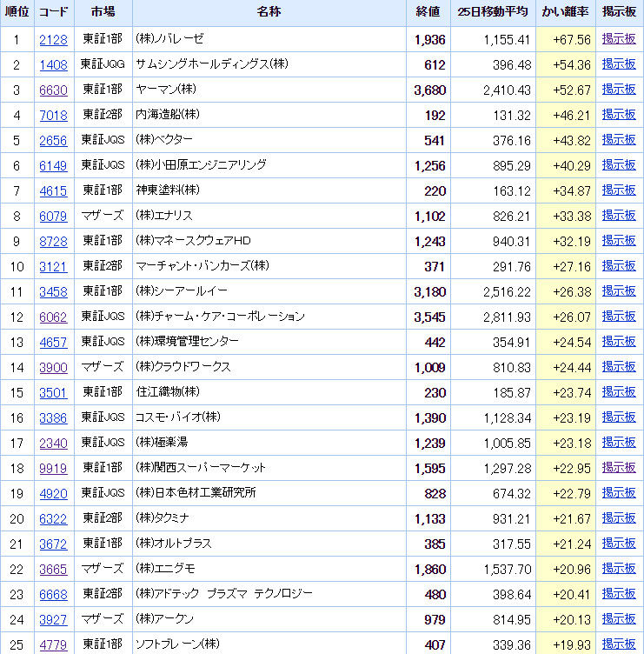Open 掲示板 link for オルトプラス row
The image size is (644, 654).
619,544
